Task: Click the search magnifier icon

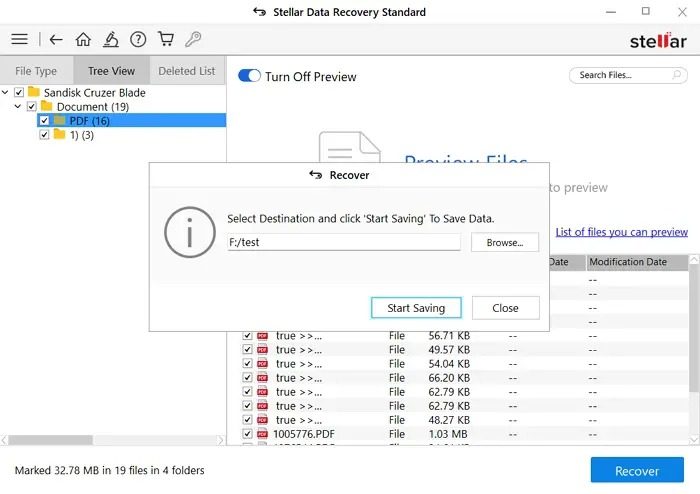Action: [677, 75]
